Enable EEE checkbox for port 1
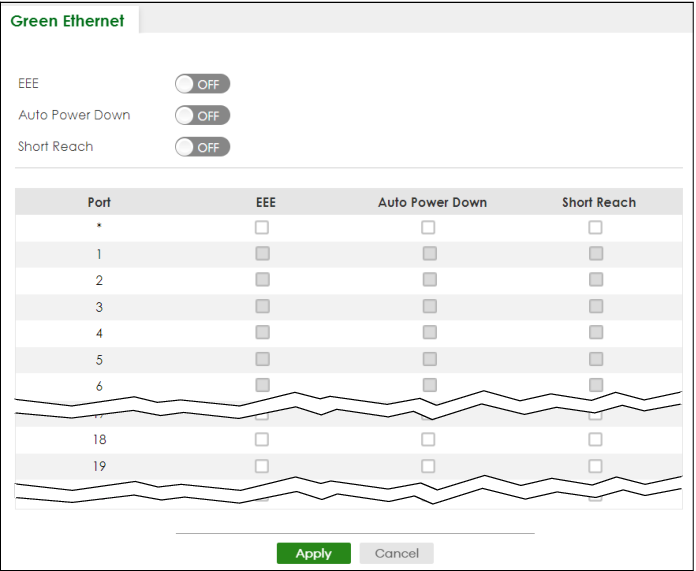This screenshot has width=696, height=571. (262, 254)
